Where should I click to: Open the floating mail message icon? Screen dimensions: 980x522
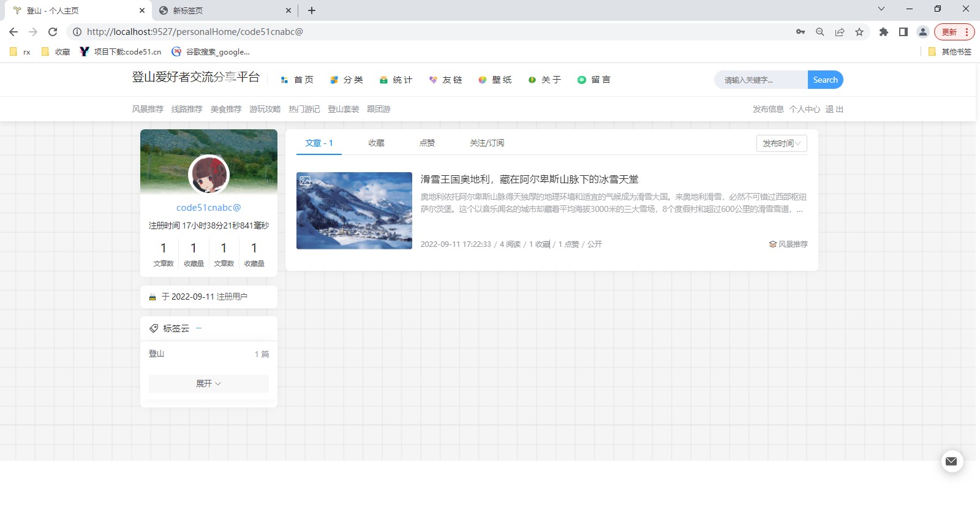[x=951, y=461]
